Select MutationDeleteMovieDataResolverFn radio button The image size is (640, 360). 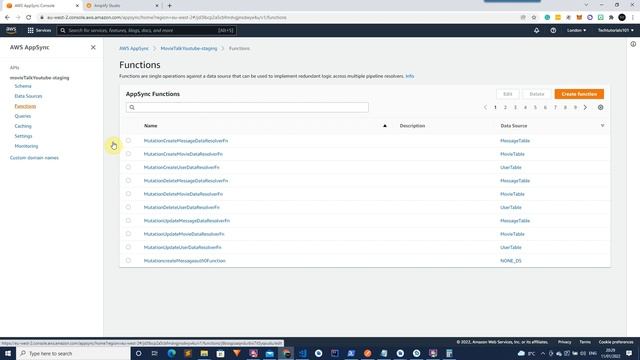128,194
